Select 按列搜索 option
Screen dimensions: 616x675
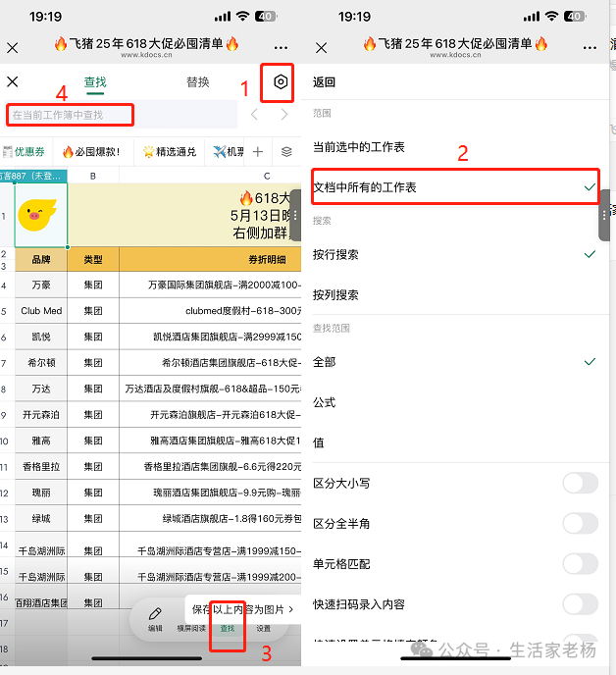455,295
